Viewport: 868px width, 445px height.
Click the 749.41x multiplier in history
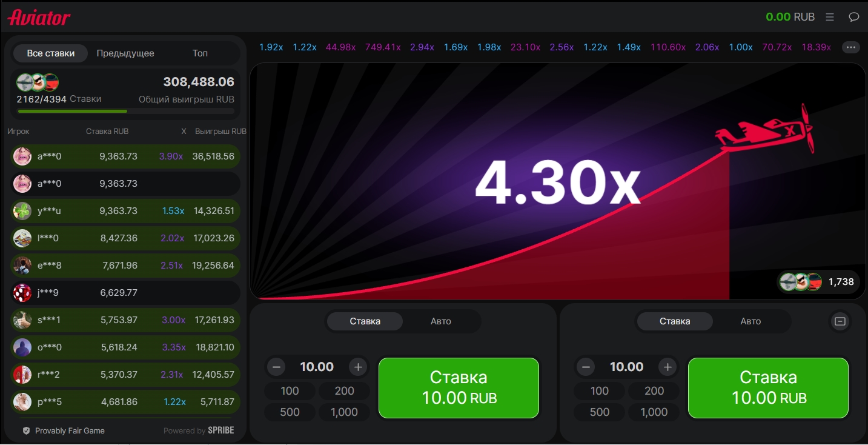tap(383, 47)
